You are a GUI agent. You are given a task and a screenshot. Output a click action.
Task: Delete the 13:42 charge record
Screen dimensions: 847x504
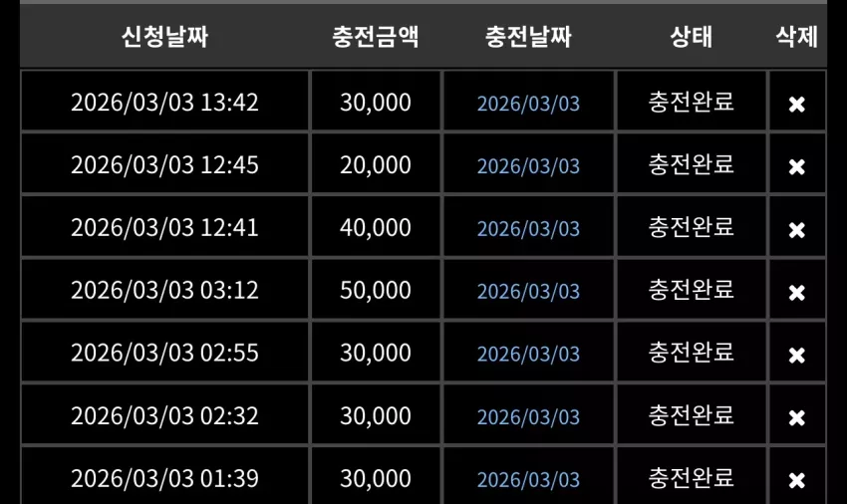pyautogui.click(x=797, y=104)
